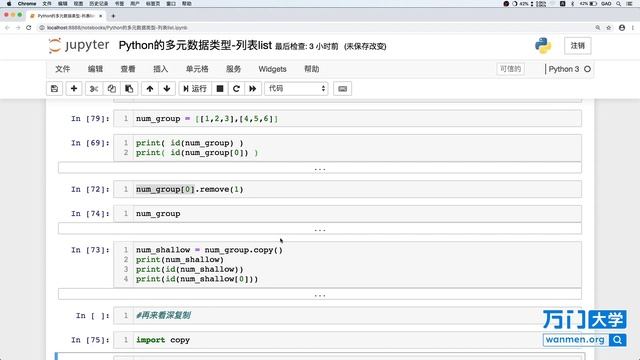The image size is (640, 360).
Task: Click the Python logo near the logout button
Action: [x=543, y=46]
